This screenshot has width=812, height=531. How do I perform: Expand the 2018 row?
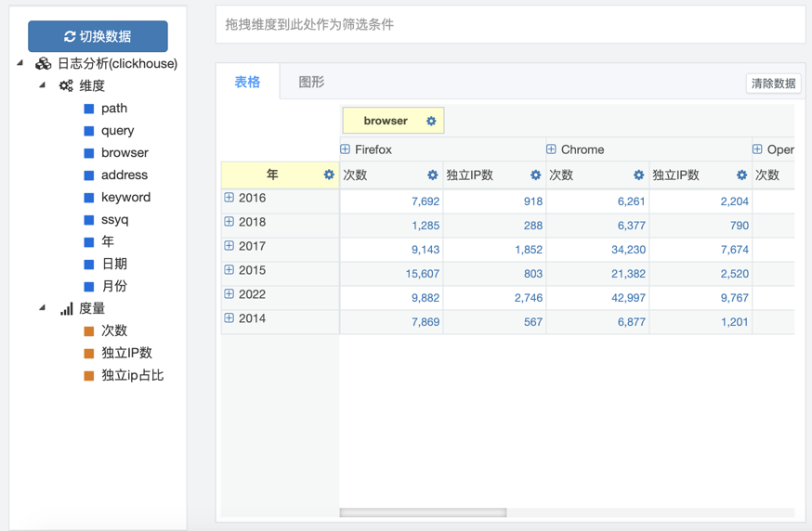(229, 222)
